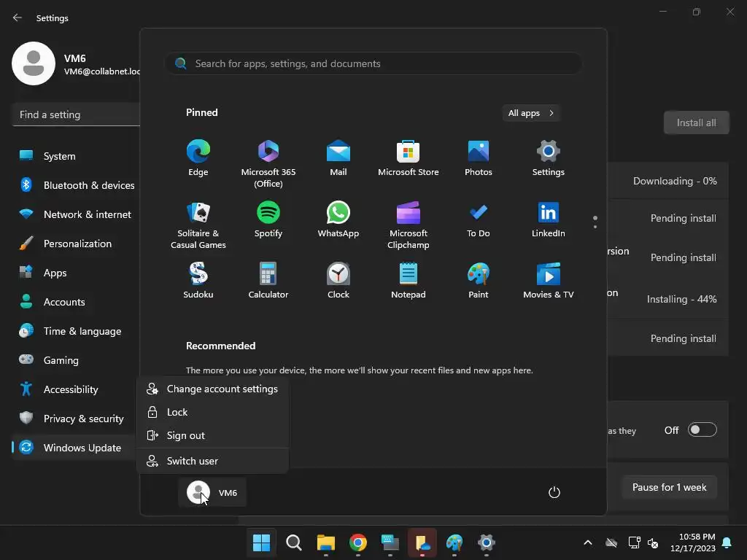Click the back arrow in Settings

point(18,17)
